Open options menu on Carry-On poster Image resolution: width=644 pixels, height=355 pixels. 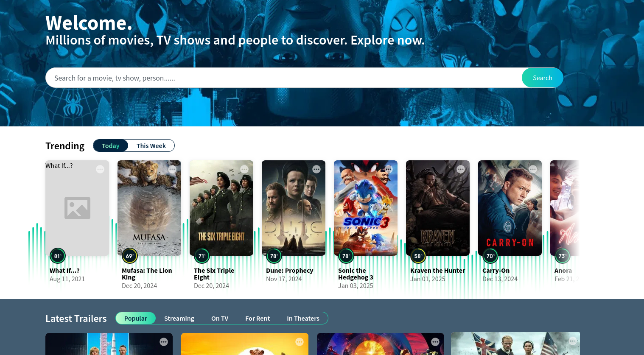[533, 169]
